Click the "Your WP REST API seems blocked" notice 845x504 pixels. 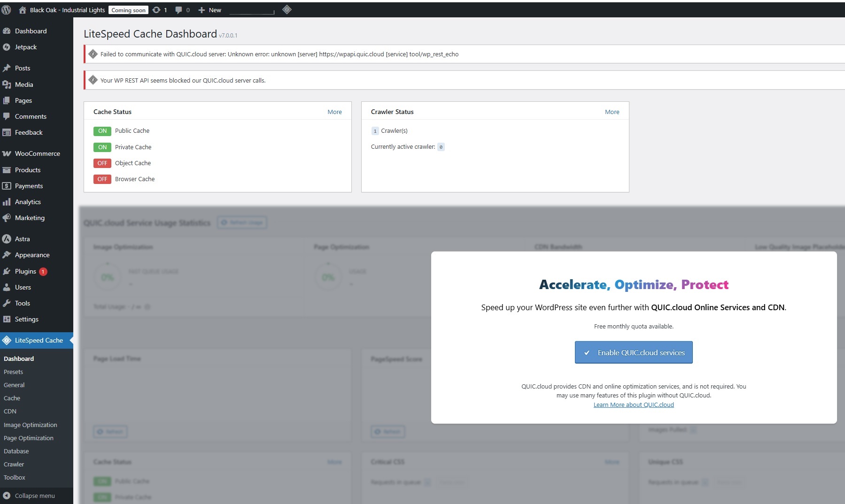click(465, 80)
